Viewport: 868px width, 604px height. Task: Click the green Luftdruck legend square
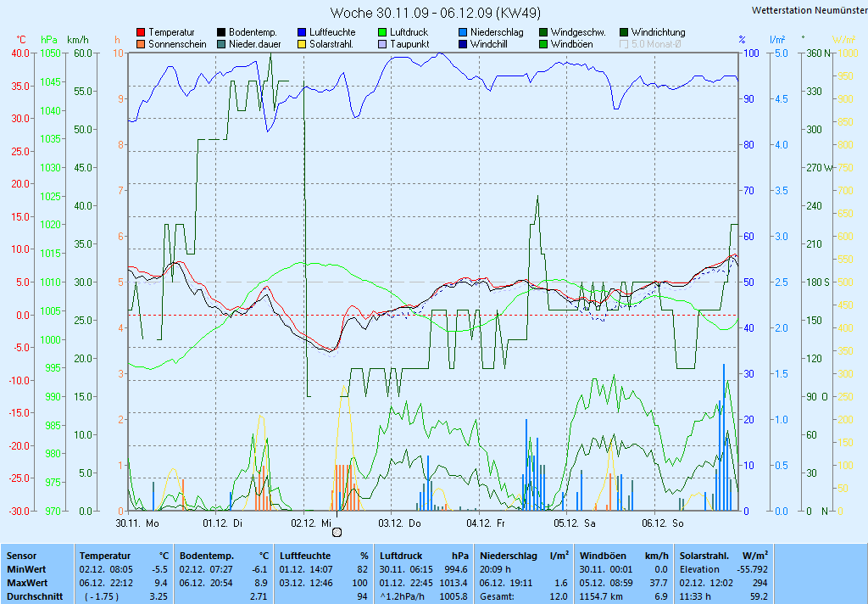point(382,32)
